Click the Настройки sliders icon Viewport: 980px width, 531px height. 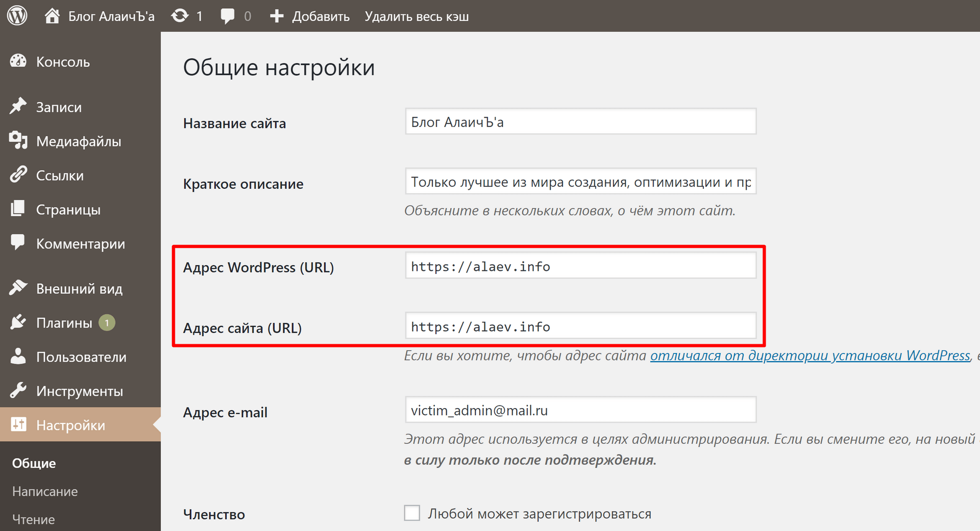(18, 424)
